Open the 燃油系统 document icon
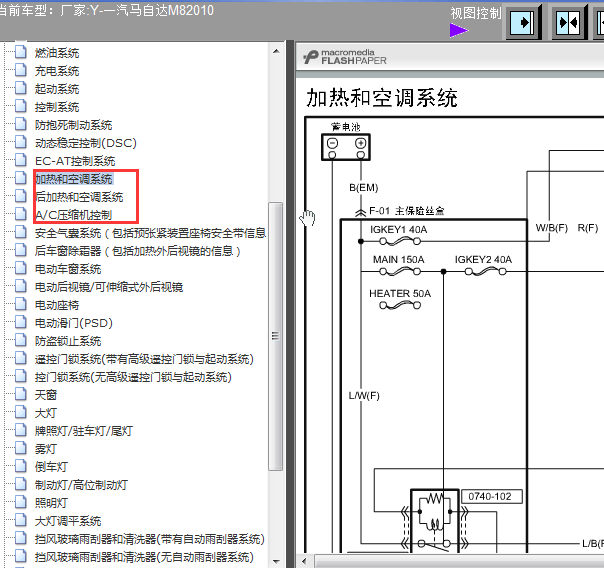This screenshot has height=568, width=604. click(x=21, y=52)
